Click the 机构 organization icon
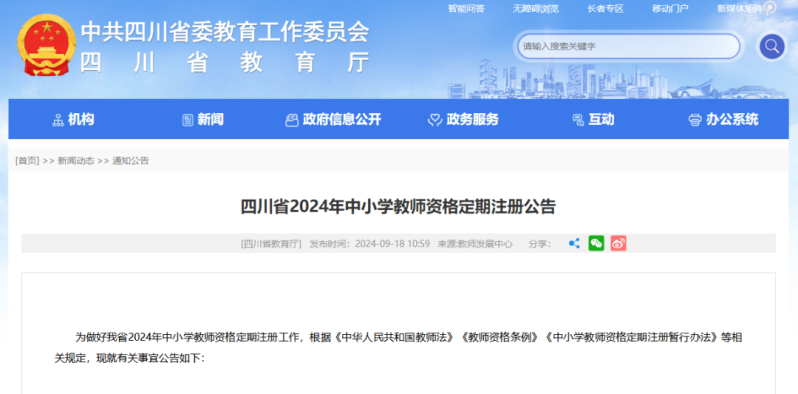Screen dimensions: 798x394 (x=58, y=120)
